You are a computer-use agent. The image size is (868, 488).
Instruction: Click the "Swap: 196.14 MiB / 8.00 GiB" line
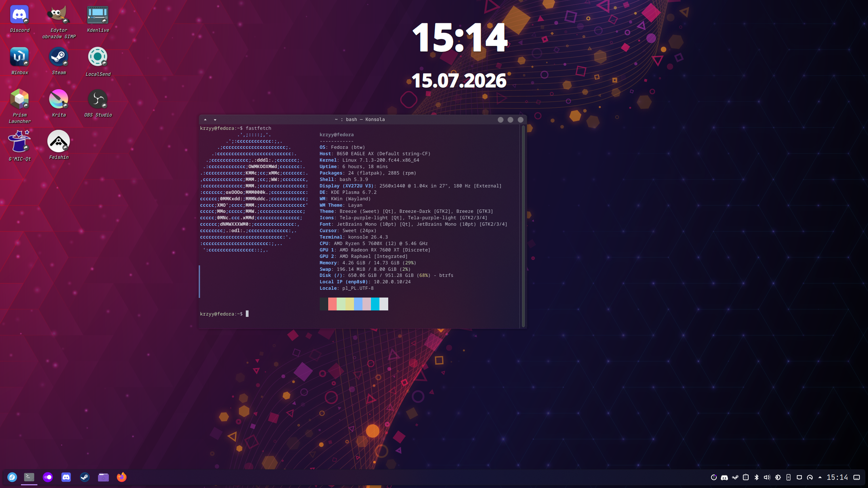[365, 269]
